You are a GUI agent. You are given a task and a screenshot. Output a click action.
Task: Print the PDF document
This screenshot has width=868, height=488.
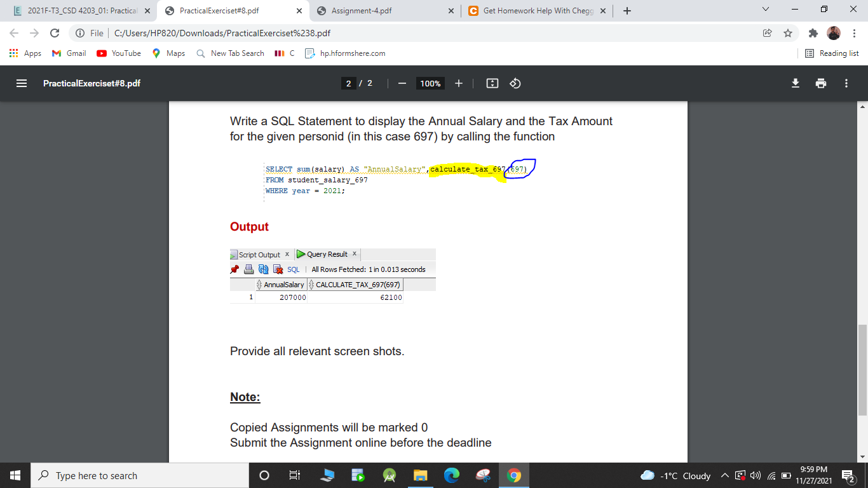(x=821, y=83)
